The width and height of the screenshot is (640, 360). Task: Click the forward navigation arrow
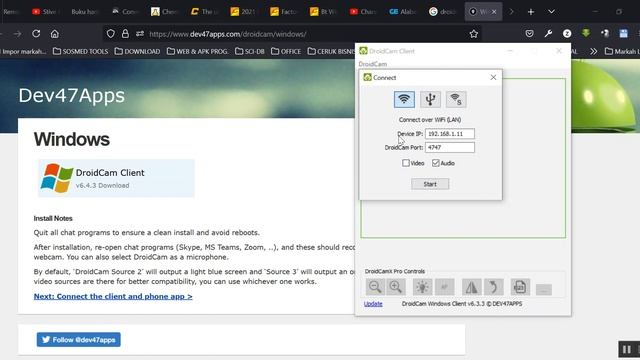17,34
